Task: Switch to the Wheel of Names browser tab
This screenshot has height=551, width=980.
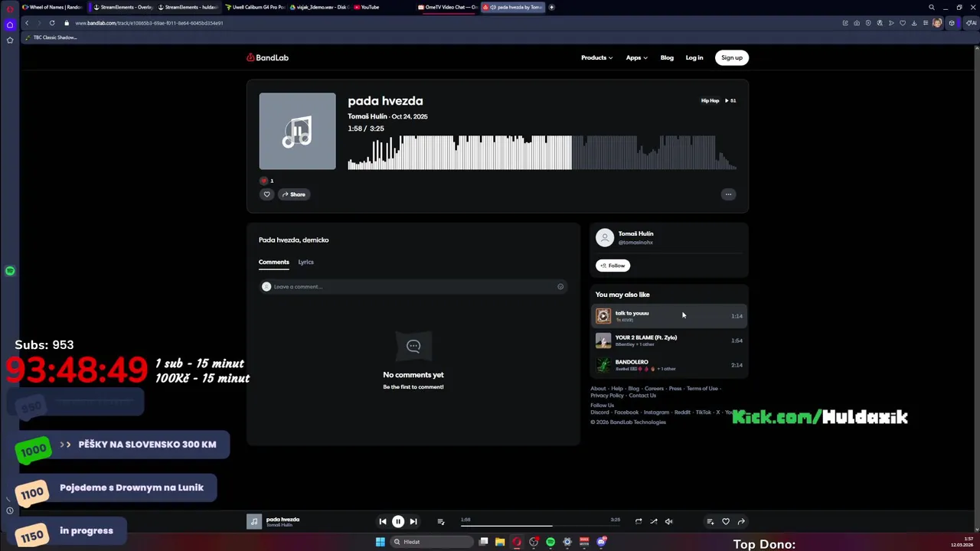Action: tap(52, 7)
